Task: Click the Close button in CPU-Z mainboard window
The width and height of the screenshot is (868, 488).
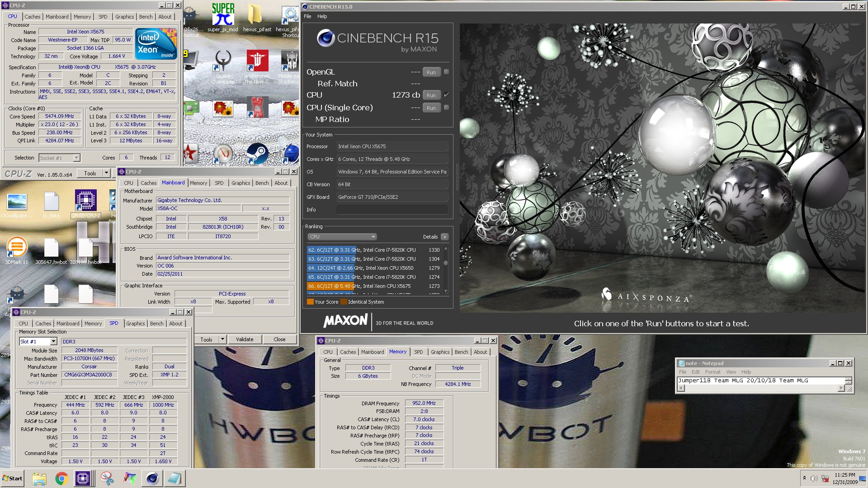Action: (x=279, y=339)
